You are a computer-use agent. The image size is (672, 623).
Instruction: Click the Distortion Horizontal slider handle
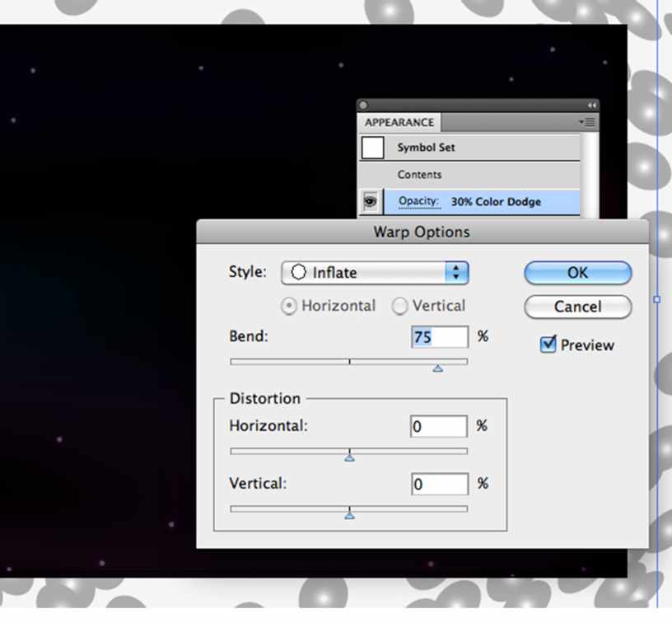click(x=350, y=458)
